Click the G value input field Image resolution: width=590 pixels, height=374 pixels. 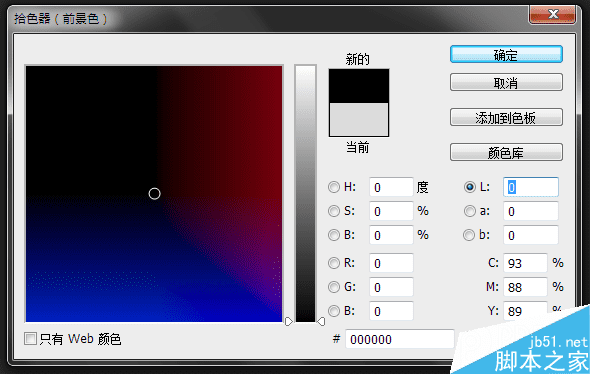point(391,287)
